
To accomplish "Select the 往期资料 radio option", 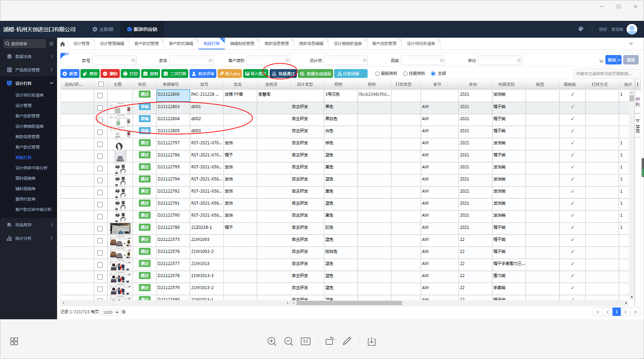I will click(406, 73).
